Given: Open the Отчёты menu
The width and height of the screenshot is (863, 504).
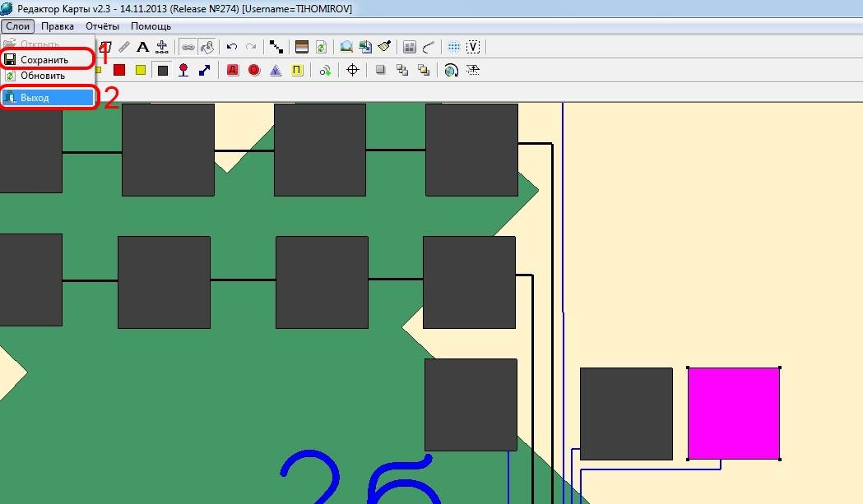Looking at the screenshot, I should pyautogui.click(x=102, y=25).
